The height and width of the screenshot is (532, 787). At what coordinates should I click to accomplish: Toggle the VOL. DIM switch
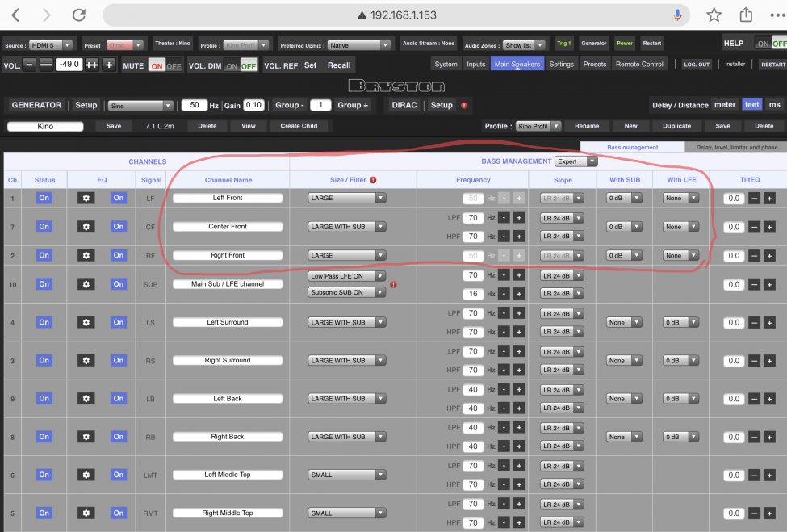(x=241, y=65)
